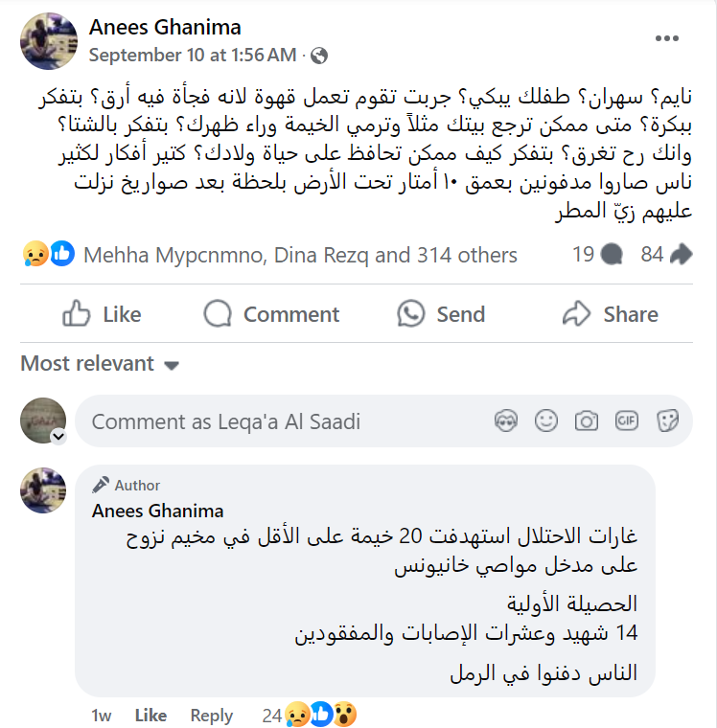The width and height of the screenshot is (717, 728).
Task: Open the GIF picker for comment
Action: pyautogui.click(x=627, y=421)
